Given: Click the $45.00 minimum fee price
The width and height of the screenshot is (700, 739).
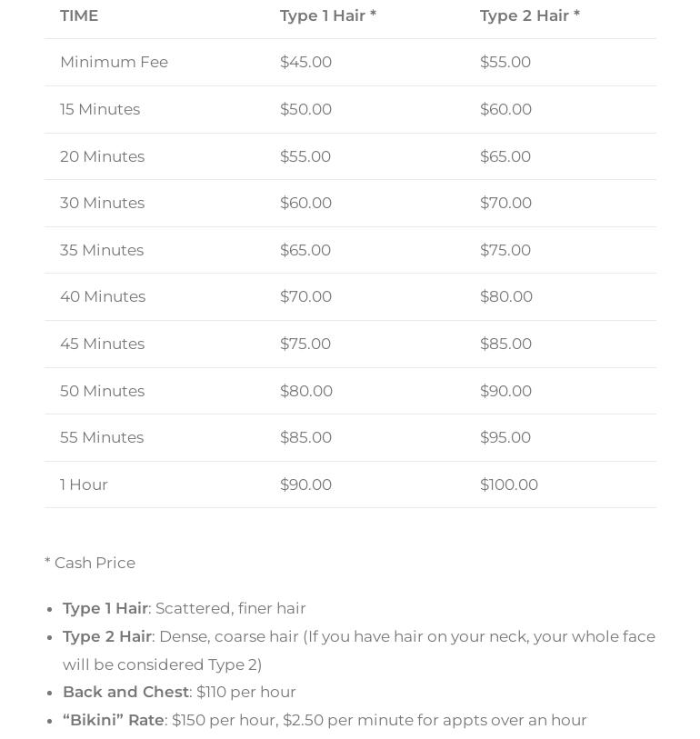Looking at the screenshot, I should (305, 62).
